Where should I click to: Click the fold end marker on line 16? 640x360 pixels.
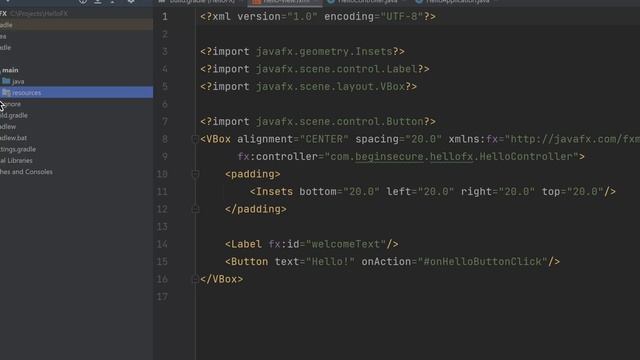195,279
